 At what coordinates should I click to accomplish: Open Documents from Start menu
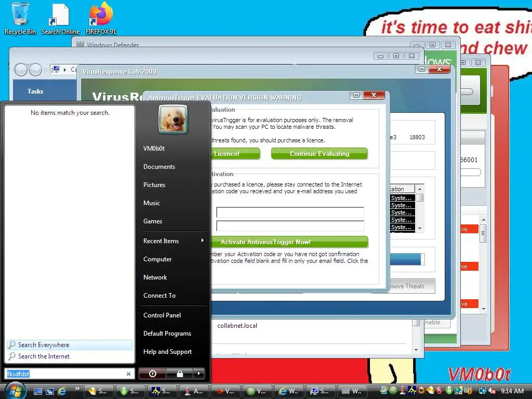point(159,167)
